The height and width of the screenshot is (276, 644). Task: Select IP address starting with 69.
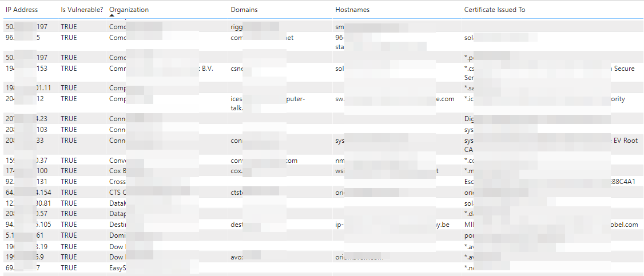coord(23,268)
